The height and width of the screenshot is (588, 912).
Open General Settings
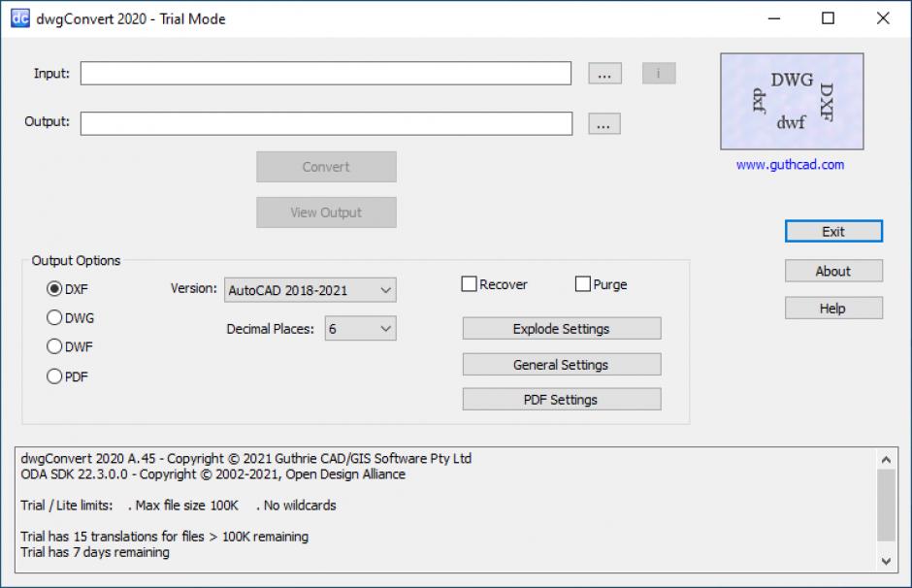pyautogui.click(x=562, y=365)
